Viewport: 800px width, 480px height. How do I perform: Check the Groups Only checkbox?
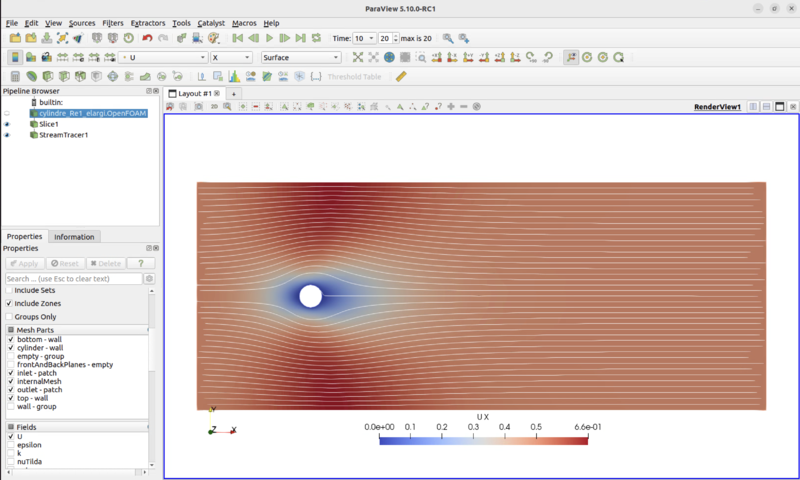click(x=9, y=316)
